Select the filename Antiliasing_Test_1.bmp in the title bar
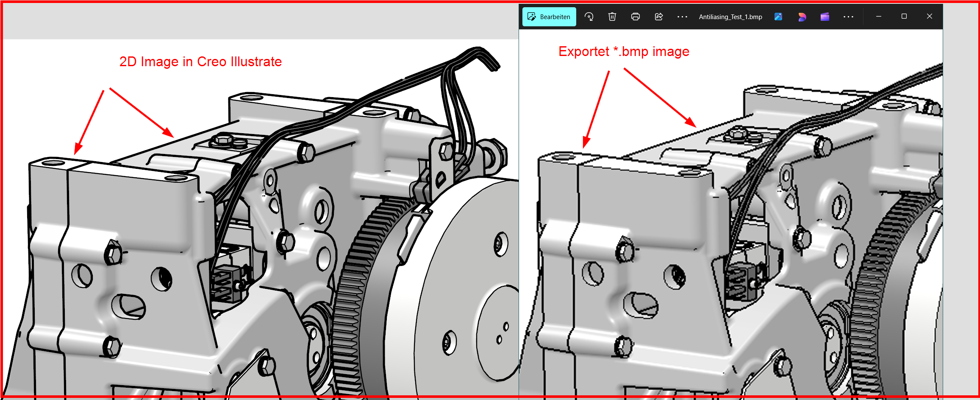This screenshot has width=980, height=400. (730, 17)
